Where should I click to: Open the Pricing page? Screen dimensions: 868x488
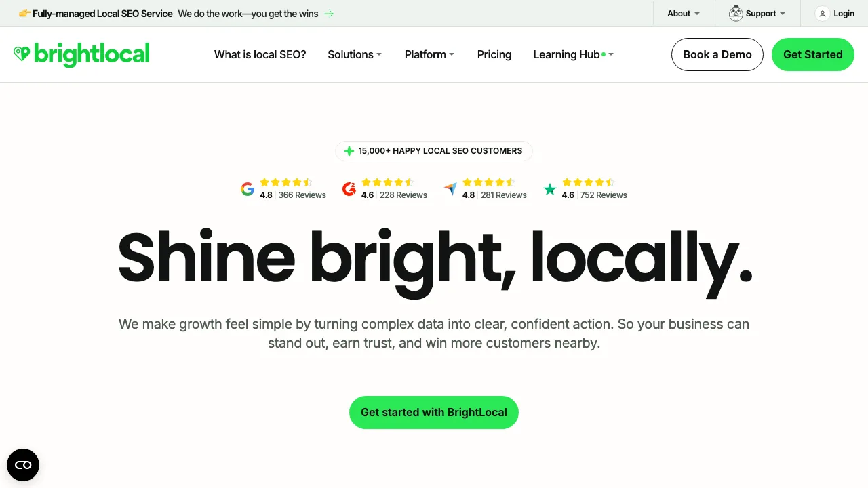(x=494, y=54)
